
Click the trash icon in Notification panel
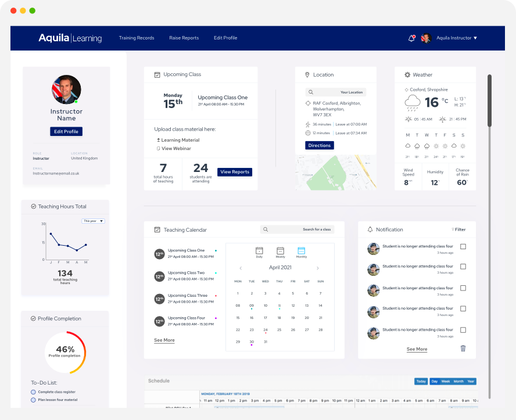[463, 349]
